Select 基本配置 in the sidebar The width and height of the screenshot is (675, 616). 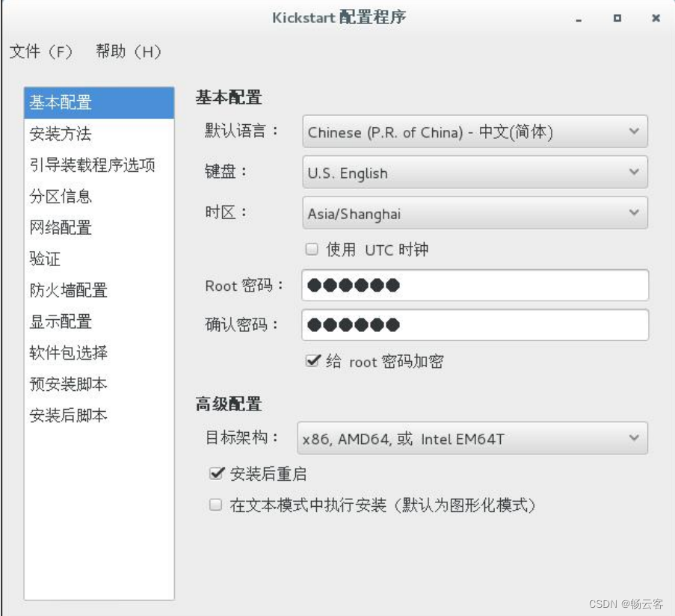point(99,103)
